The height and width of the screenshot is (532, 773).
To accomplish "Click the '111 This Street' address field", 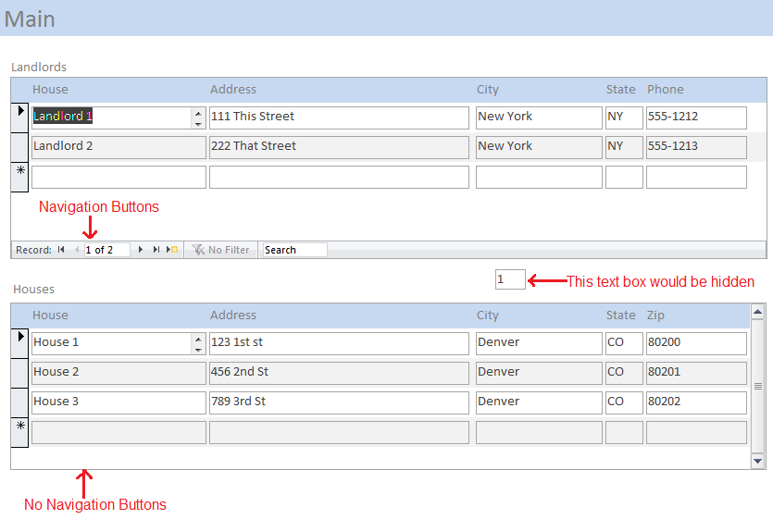I will point(339,118).
